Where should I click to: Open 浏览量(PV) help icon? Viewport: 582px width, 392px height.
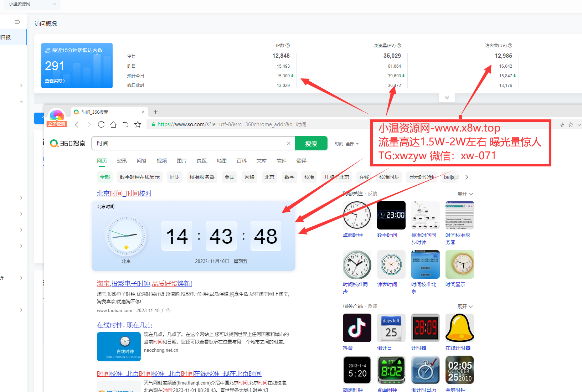399,46
